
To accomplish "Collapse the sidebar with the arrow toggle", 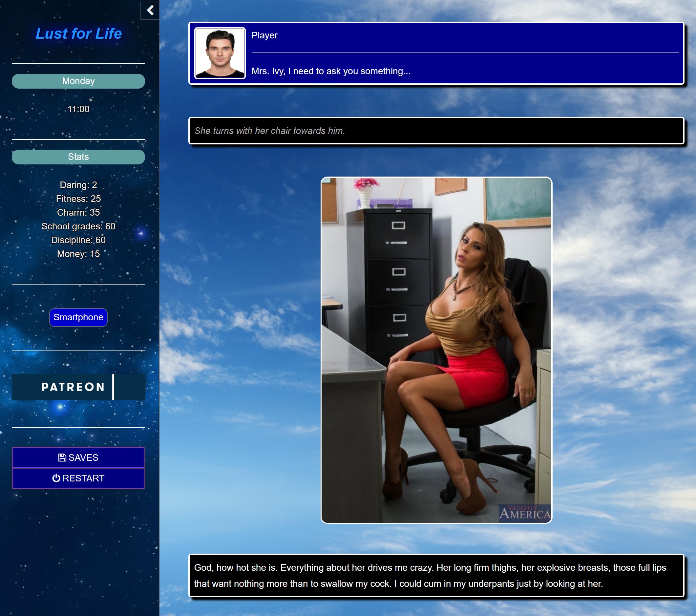I will click(150, 11).
